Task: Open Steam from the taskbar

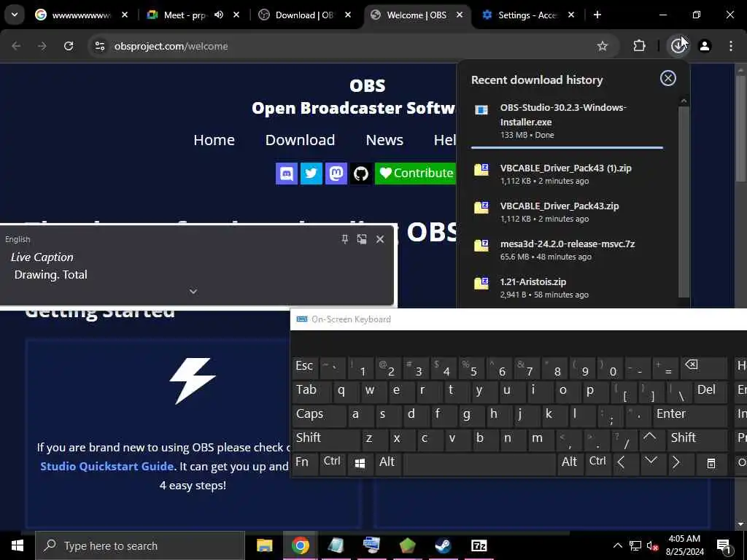Action: point(443,545)
